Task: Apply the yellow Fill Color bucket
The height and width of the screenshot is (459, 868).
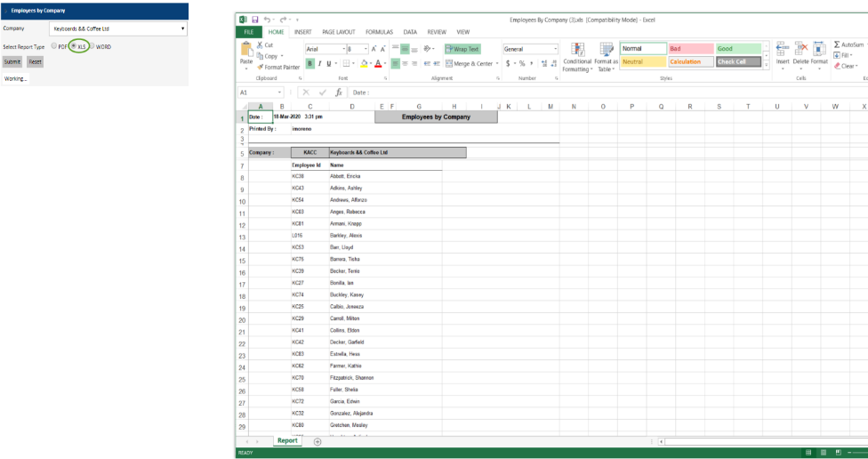Action: click(x=365, y=64)
